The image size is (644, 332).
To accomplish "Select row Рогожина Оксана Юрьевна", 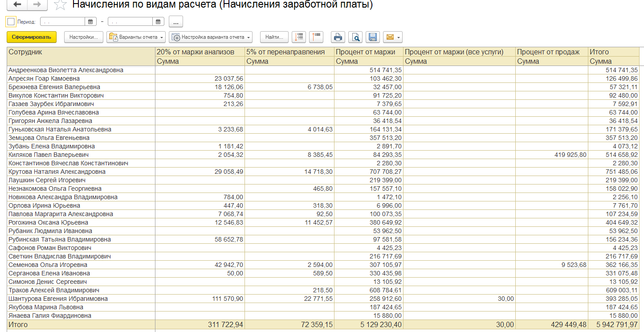I will (323, 222).
